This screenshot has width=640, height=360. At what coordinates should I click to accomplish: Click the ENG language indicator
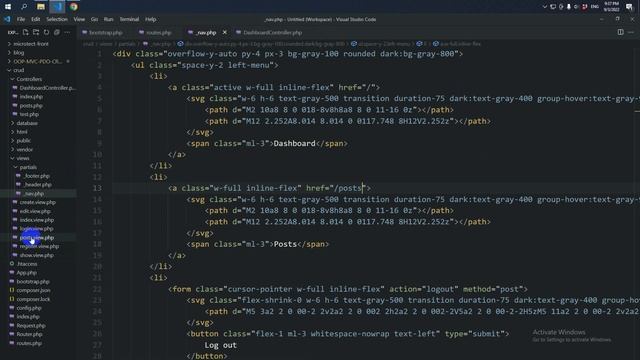[x=595, y=7]
